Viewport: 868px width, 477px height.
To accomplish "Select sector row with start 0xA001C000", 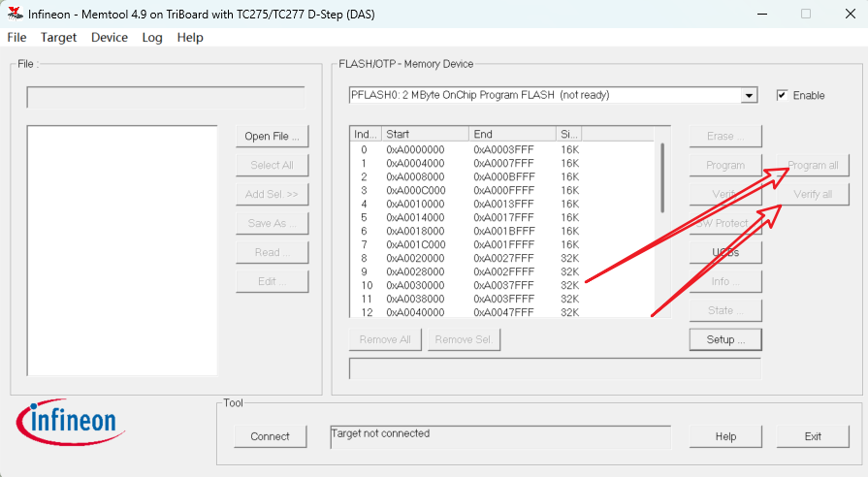I will point(502,244).
